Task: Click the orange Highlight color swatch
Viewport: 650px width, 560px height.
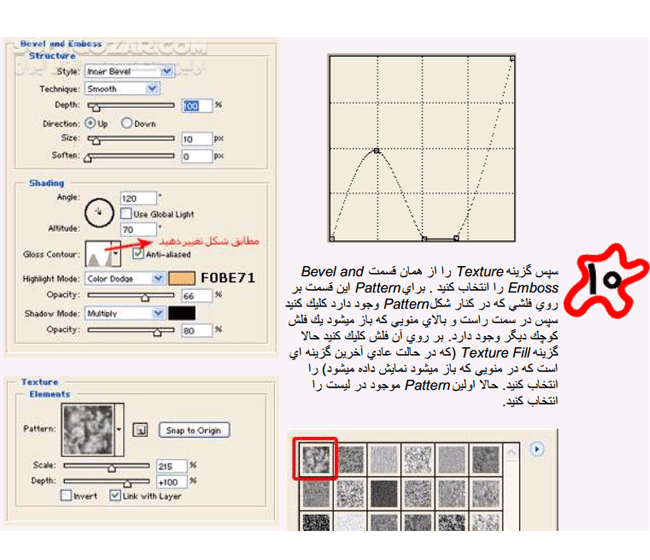Action: pyautogui.click(x=182, y=278)
